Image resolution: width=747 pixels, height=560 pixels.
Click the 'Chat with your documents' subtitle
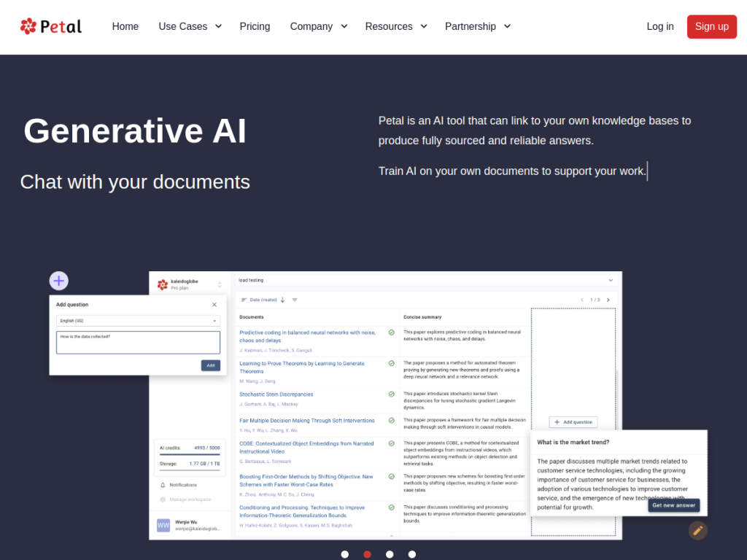point(135,182)
